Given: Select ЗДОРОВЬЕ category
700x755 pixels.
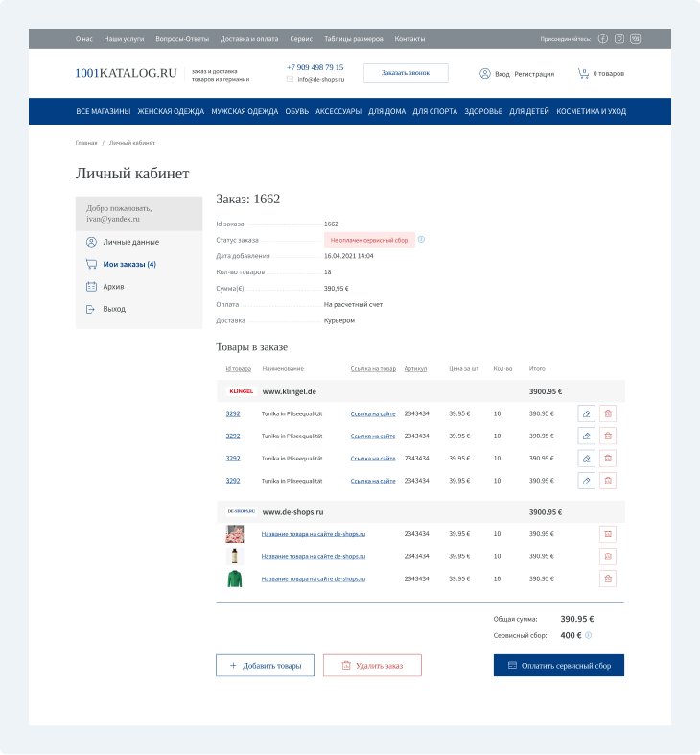Looking at the screenshot, I should point(483,111).
